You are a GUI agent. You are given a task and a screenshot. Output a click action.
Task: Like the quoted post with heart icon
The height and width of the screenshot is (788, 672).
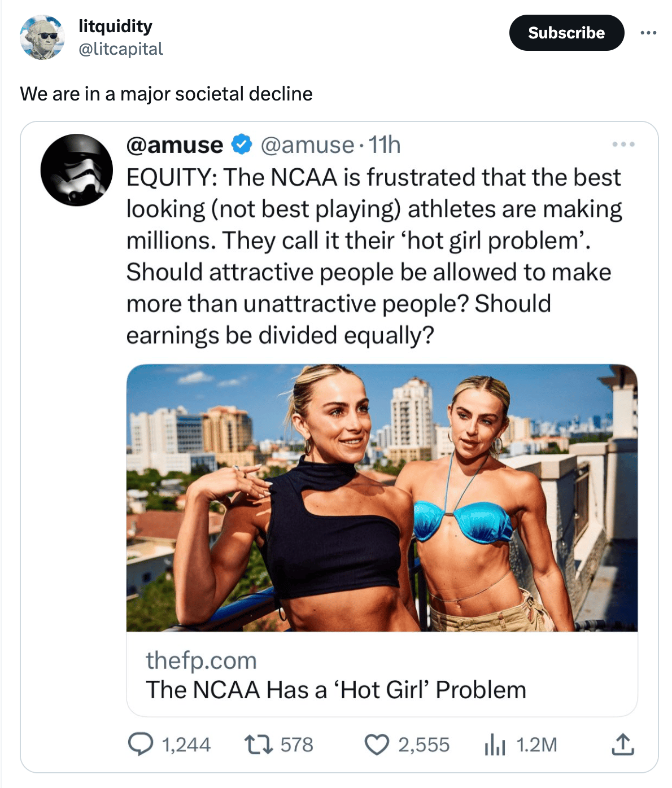(377, 744)
